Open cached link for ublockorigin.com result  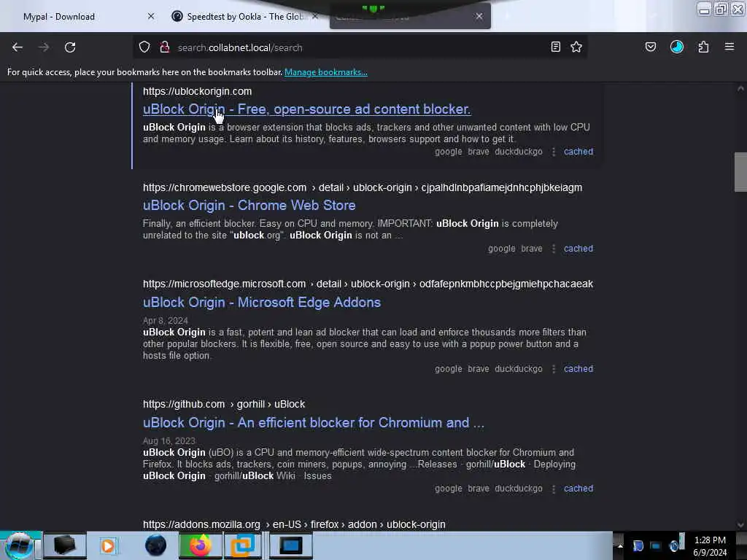(578, 152)
